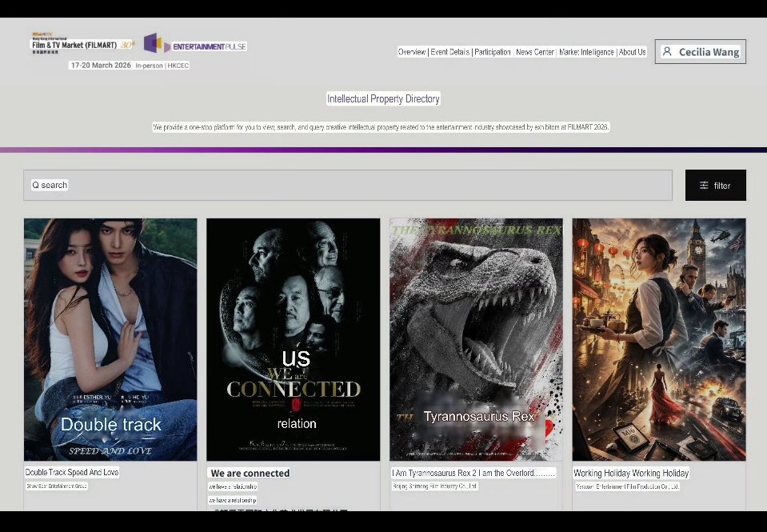
Task: Open the Cecilia Wang user account
Action: click(701, 52)
